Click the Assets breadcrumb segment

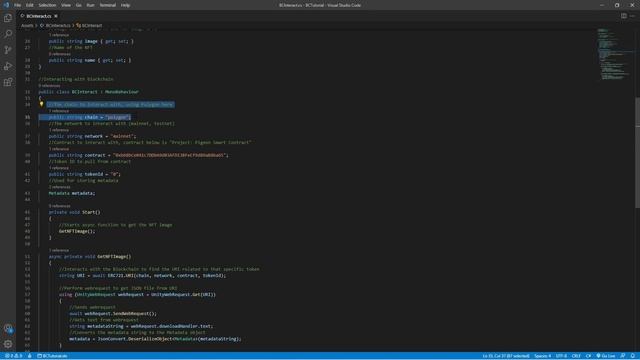(x=27, y=25)
